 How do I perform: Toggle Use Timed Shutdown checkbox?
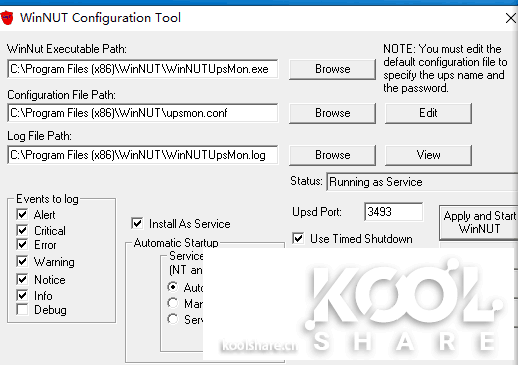(298, 239)
